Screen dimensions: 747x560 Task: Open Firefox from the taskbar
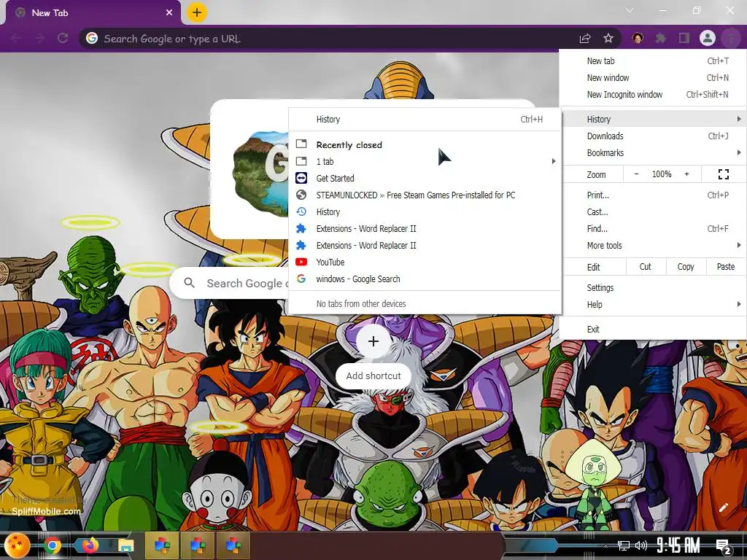(90, 545)
